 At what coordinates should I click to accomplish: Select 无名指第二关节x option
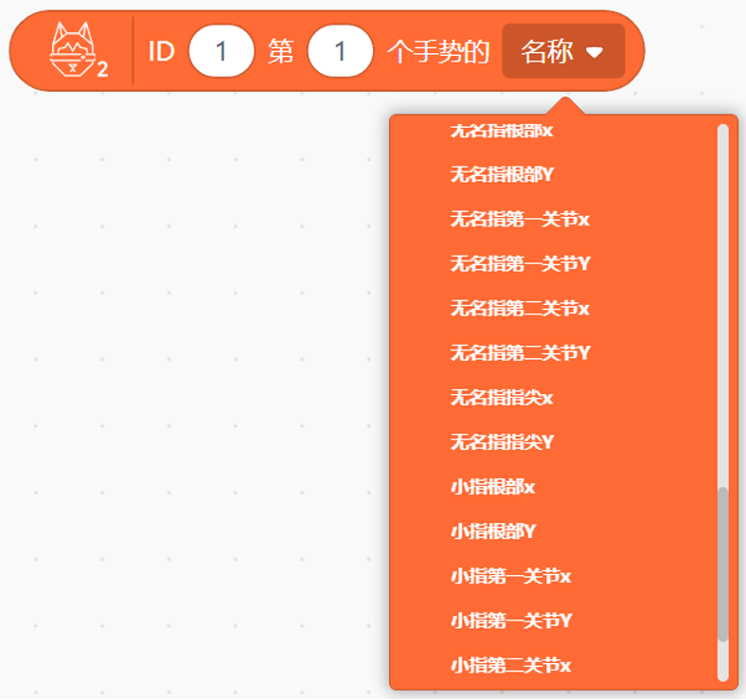[520, 308]
